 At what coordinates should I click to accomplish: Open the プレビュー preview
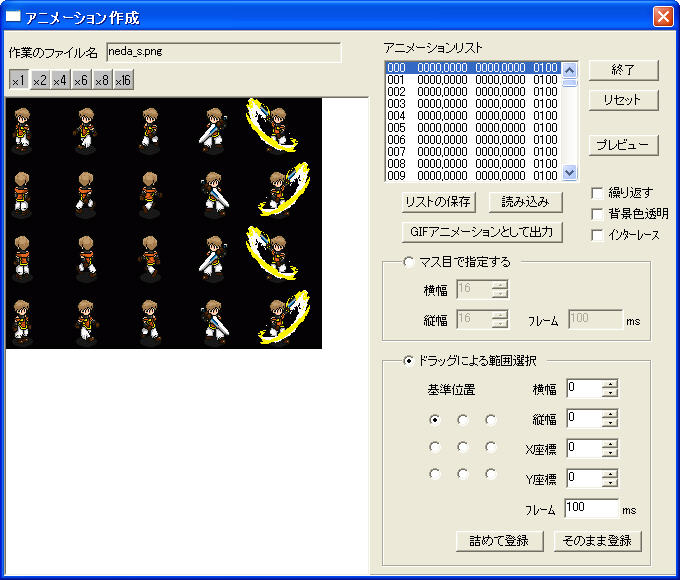pos(623,145)
